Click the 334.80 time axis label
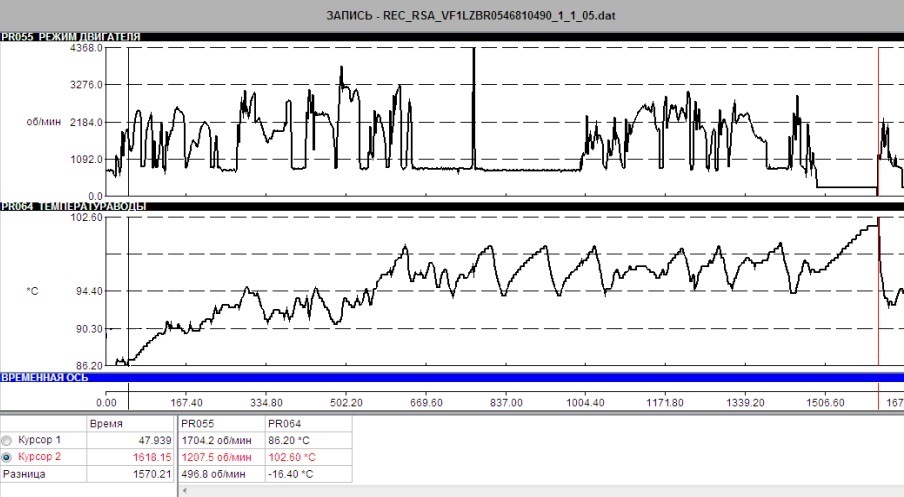 pos(266,402)
